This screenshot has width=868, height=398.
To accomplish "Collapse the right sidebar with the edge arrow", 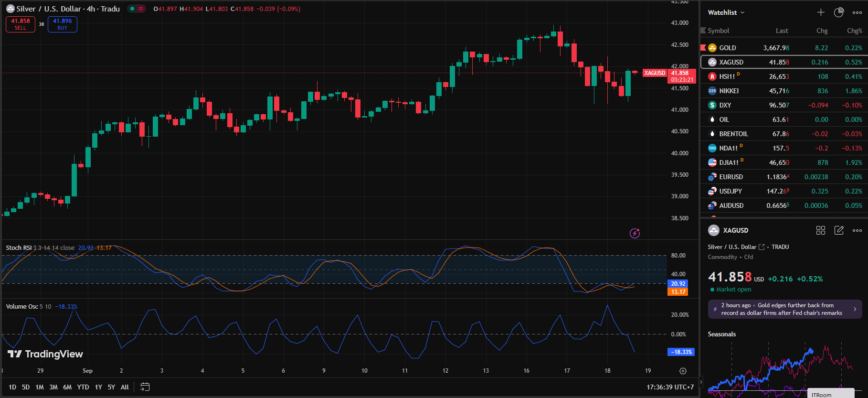I will pyautogui.click(x=701, y=382).
